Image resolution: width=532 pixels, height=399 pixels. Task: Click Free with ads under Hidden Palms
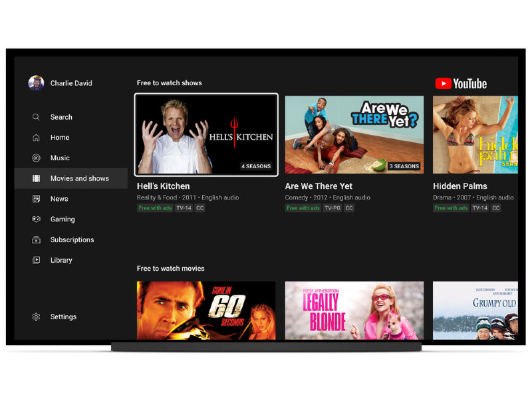(451, 208)
